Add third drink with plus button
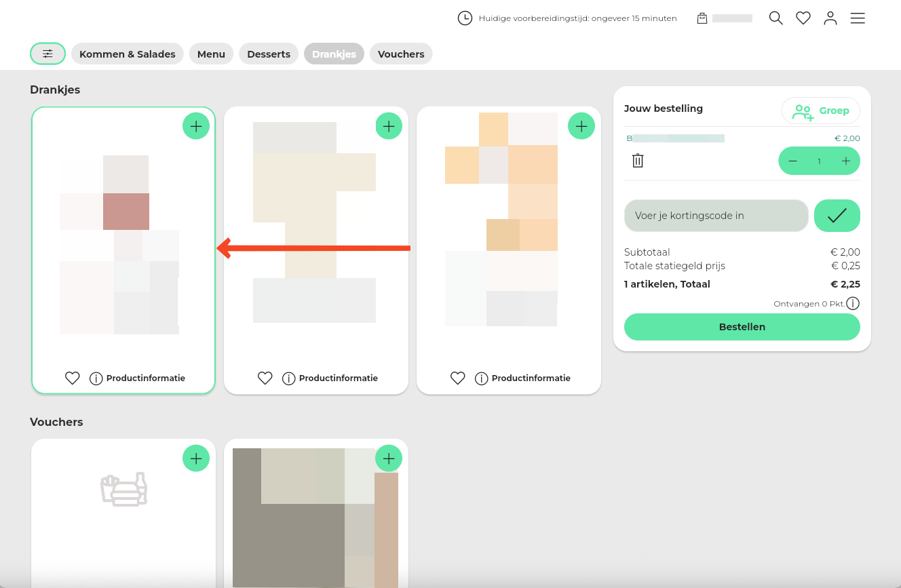This screenshot has height=588, width=901. [581, 126]
